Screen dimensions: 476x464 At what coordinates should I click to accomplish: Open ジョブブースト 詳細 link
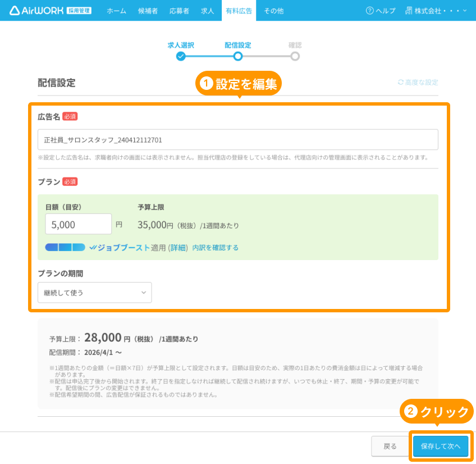coord(178,248)
